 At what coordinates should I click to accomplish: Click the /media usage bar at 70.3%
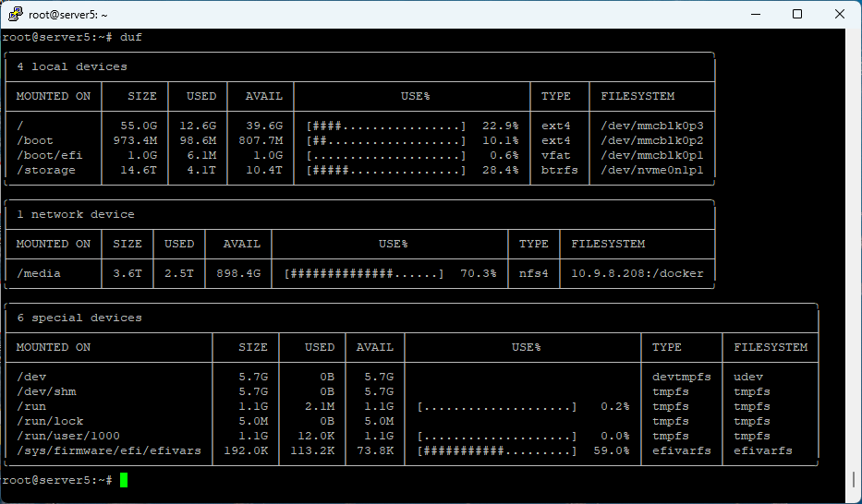(x=364, y=273)
